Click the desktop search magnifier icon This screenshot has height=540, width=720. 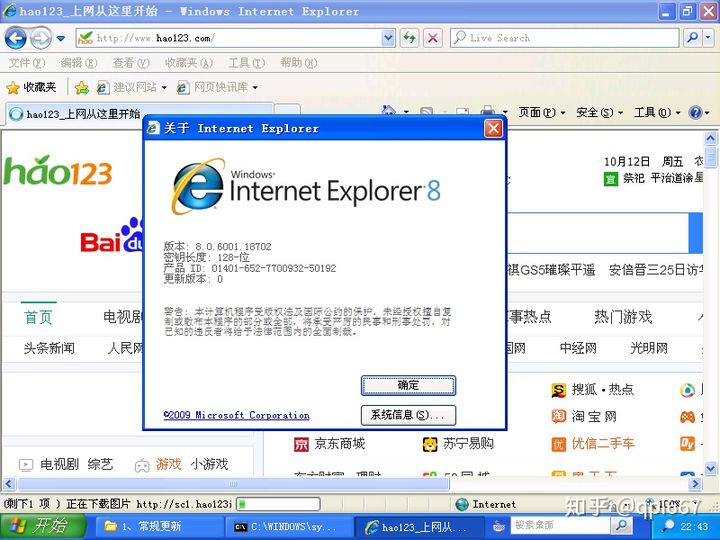(x=621, y=525)
